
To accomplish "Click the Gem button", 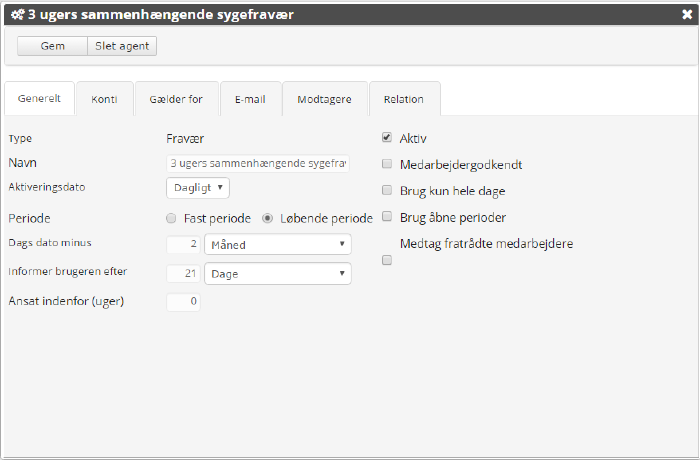I will point(52,46).
